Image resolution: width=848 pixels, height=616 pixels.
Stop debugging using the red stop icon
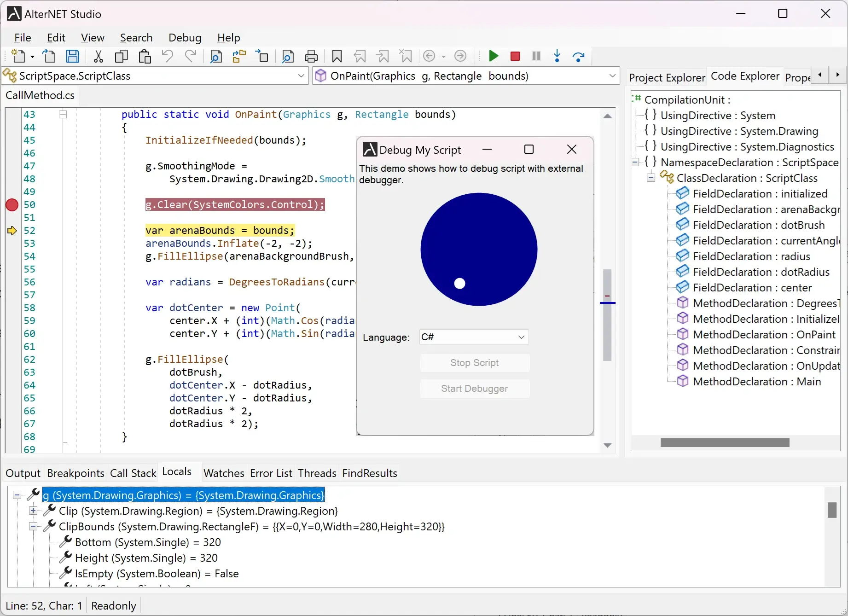click(x=515, y=56)
